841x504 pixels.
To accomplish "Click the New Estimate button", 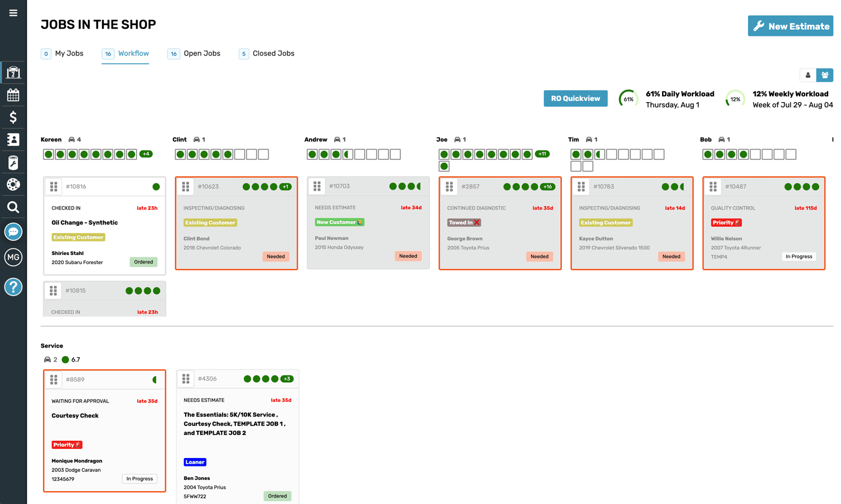I will click(790, 26).
